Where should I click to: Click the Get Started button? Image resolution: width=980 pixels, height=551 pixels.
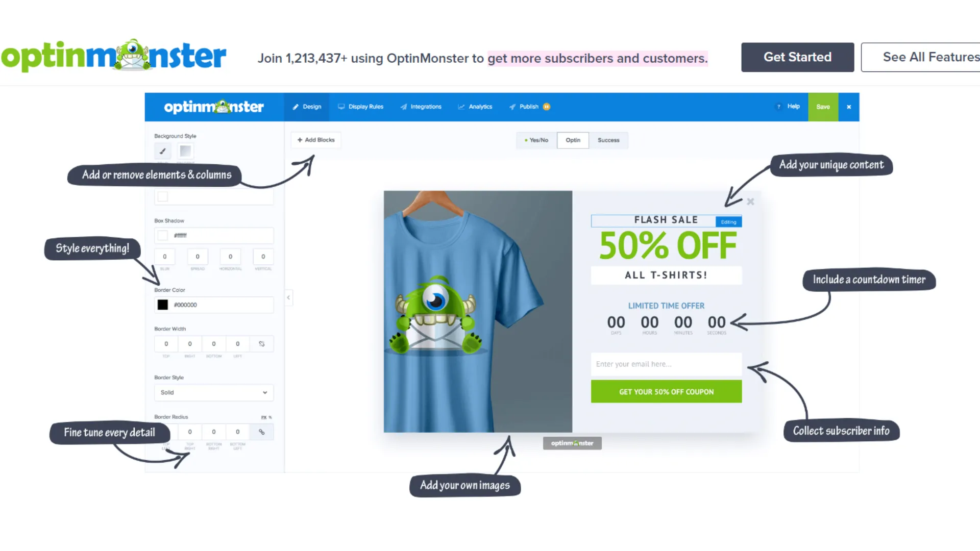(798, 57)
